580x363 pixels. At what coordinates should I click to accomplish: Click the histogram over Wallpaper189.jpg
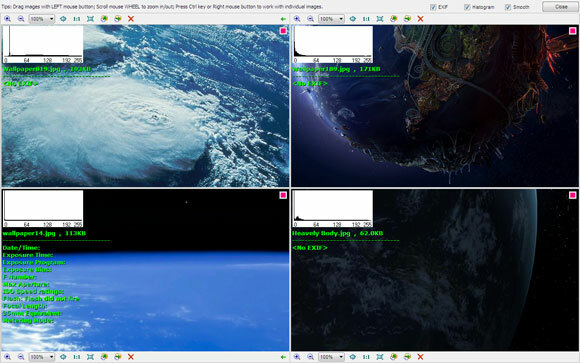[x=333, y=44]
